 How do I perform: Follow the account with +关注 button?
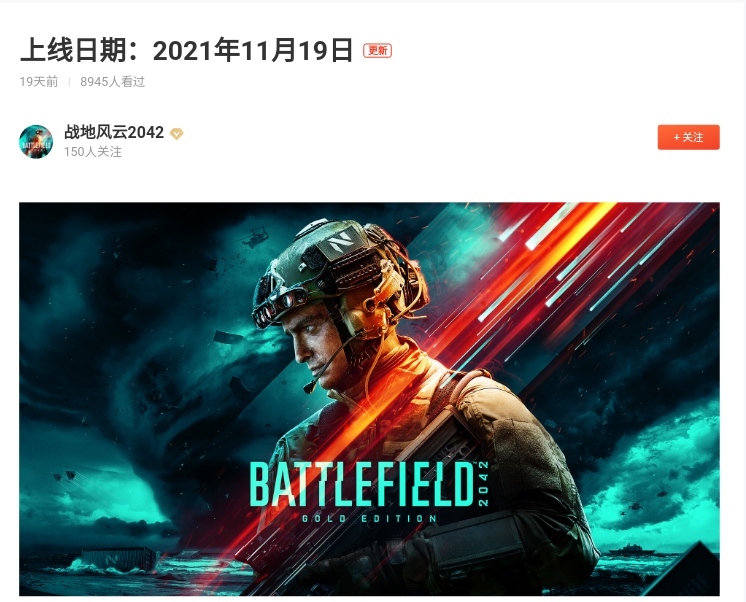[x=688, y=138]
